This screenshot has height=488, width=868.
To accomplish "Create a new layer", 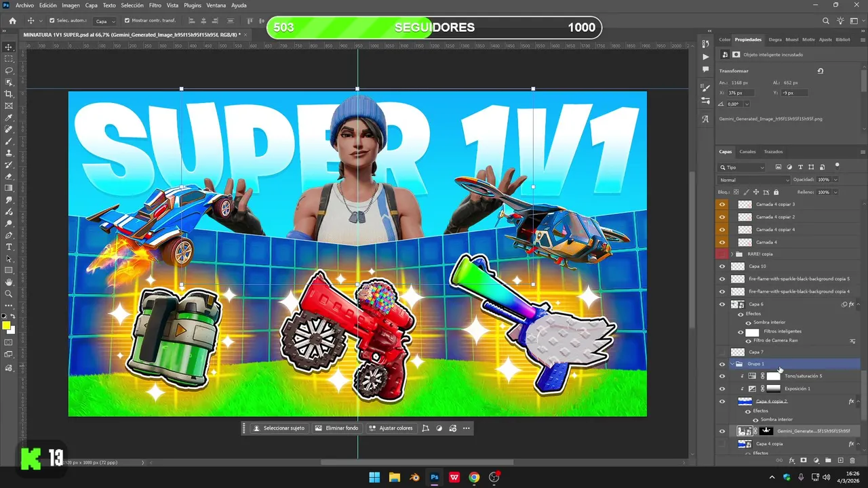I will 841,460.
